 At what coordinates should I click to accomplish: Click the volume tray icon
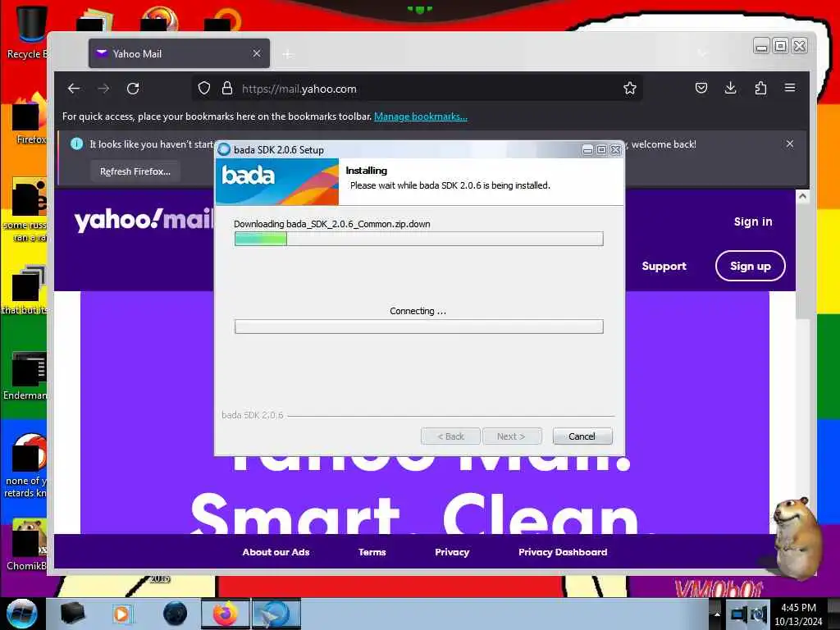coord(759,614)
